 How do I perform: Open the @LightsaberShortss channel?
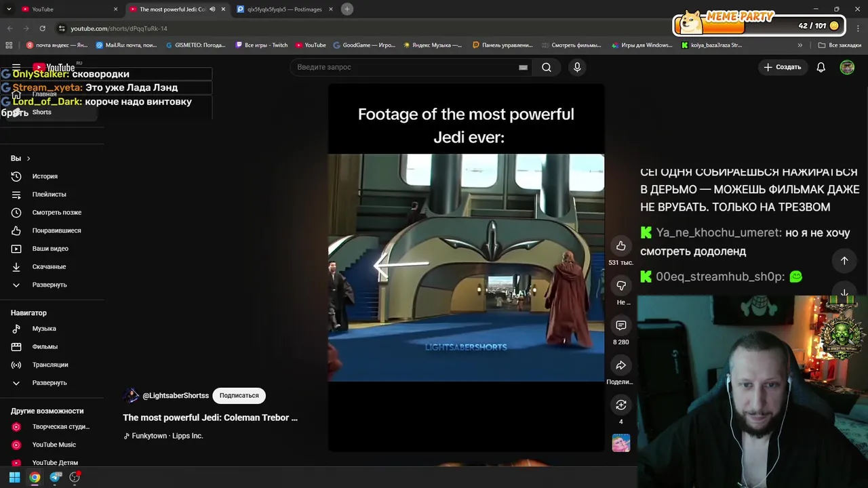coord(175,396)
